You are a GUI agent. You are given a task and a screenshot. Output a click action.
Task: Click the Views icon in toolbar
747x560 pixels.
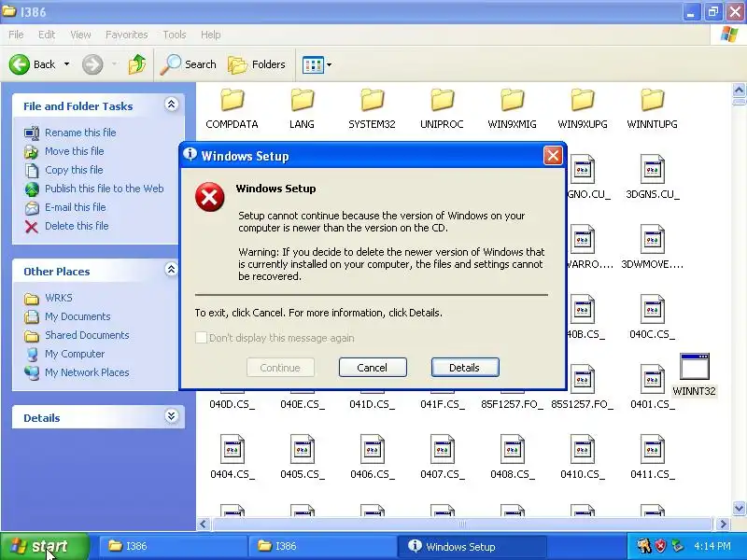coord(313,64)
